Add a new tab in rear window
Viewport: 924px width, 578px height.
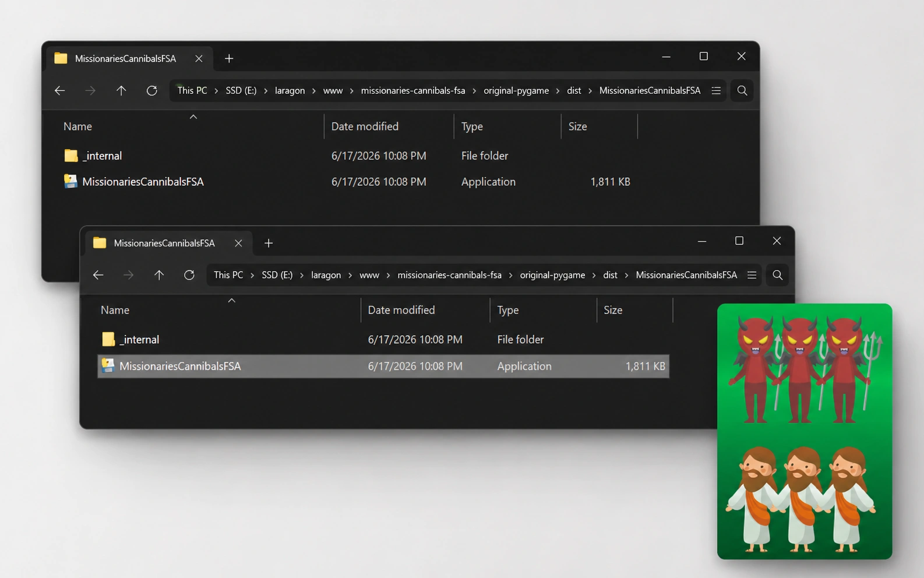coord(229,58)
